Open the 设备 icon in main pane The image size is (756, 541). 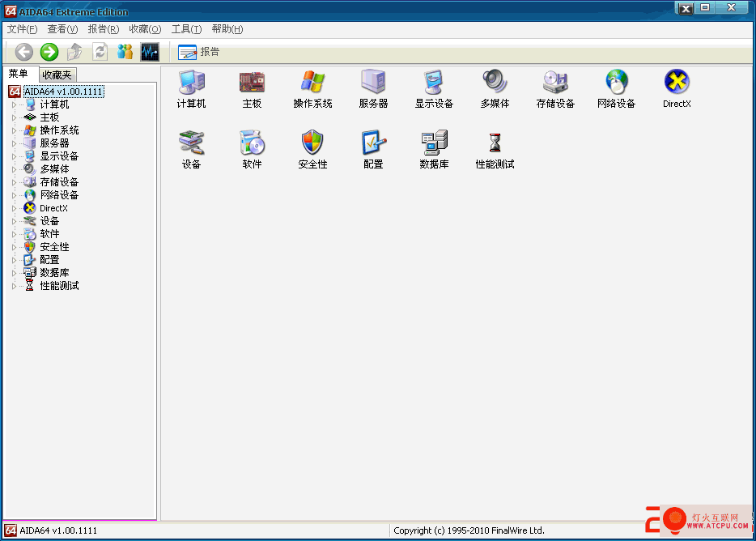[191, 150]
